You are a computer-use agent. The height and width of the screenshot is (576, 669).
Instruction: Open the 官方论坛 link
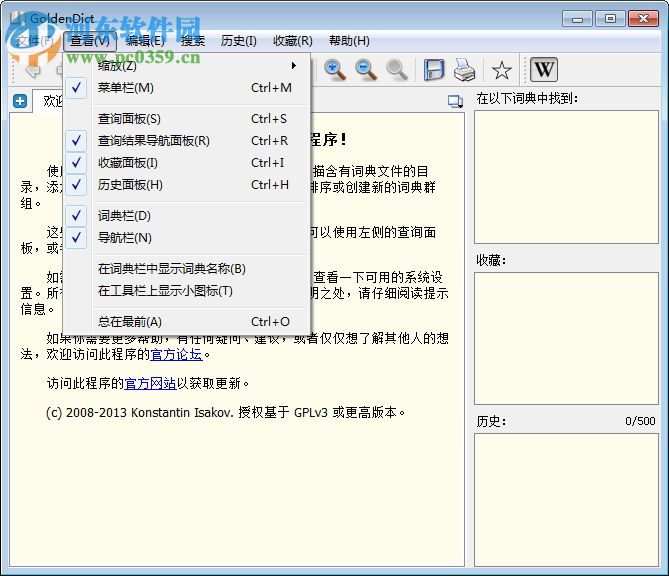pos(176,355)
